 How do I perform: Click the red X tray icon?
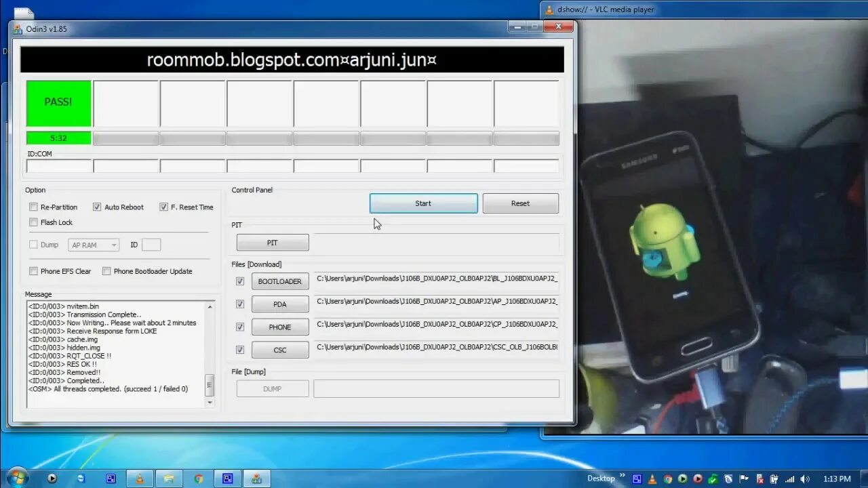point(759,479)
